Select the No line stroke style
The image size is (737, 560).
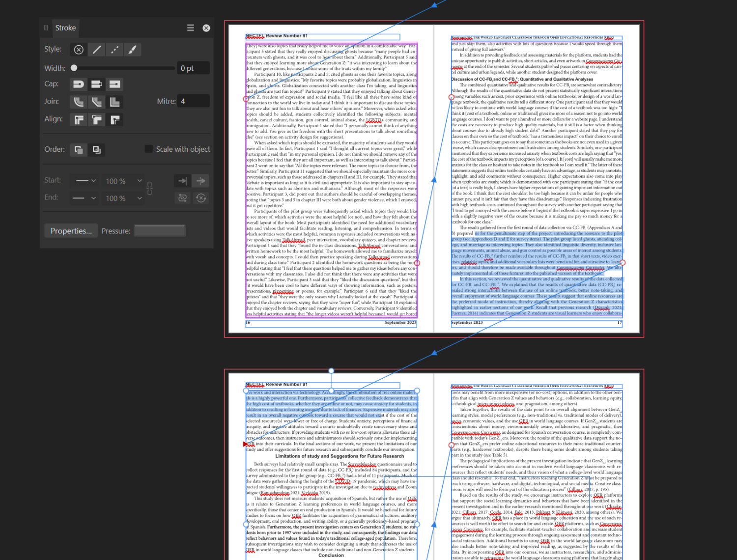coord(79,50)
